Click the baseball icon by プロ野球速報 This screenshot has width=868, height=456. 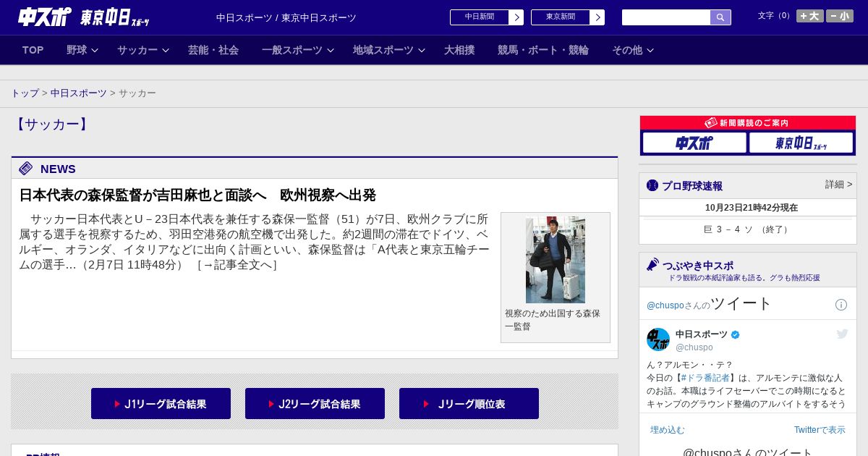point(652,185)
